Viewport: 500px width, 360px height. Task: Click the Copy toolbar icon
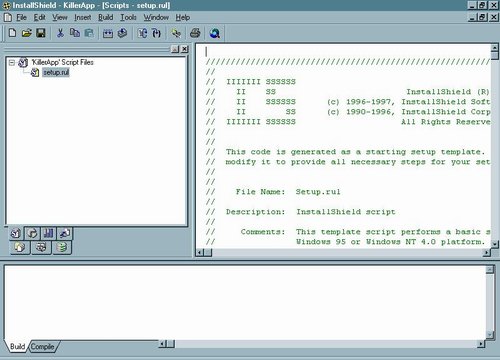(75, 33)
